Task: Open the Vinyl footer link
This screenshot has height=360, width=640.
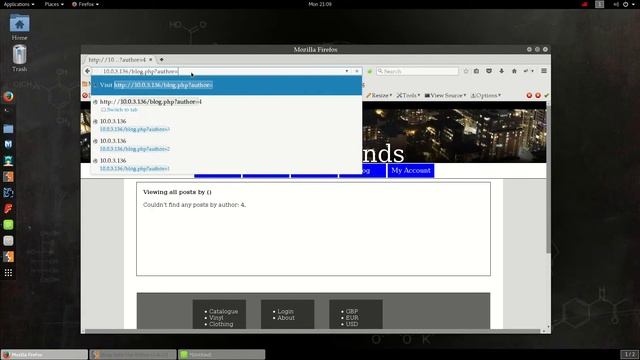Action: point(216,318)
